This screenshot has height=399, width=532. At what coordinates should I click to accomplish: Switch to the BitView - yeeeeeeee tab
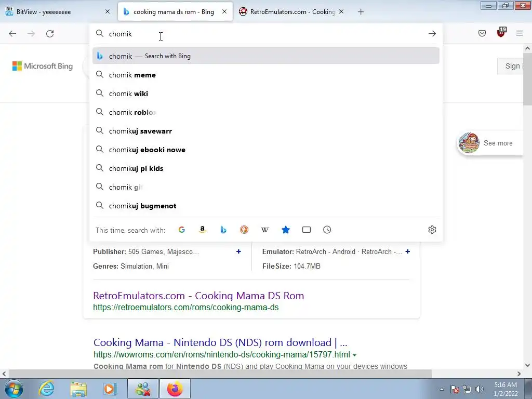[58, 11]
